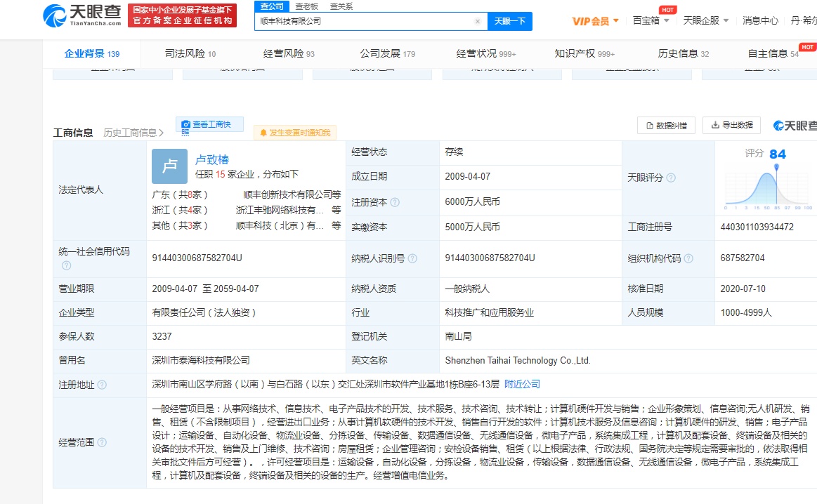
Task: Click the HOT badge above 百宝箱
Action: coord(668,10)
